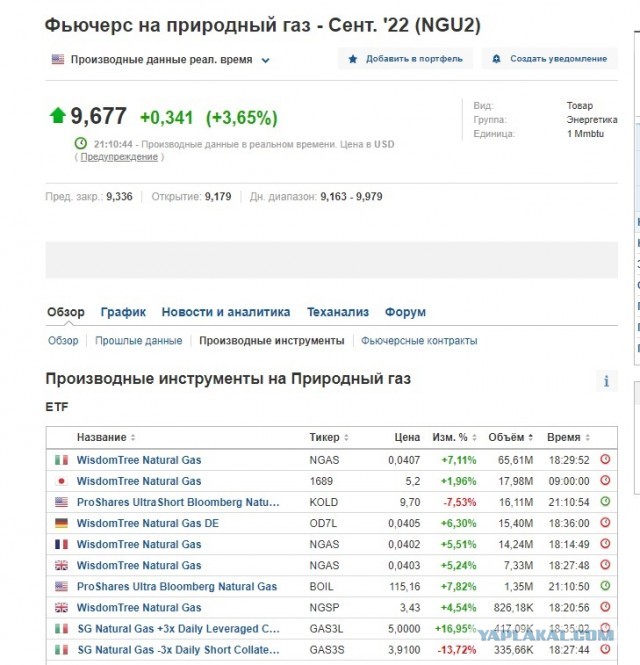Click the red clock icon in the 1689 row
640x665 pixels.
[605, 481]
